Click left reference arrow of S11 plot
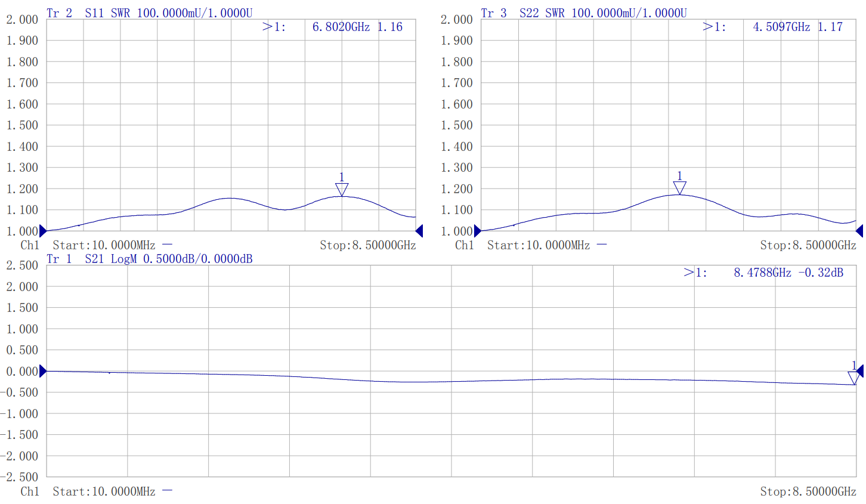The image size is (866, 504). coord(42,231)
